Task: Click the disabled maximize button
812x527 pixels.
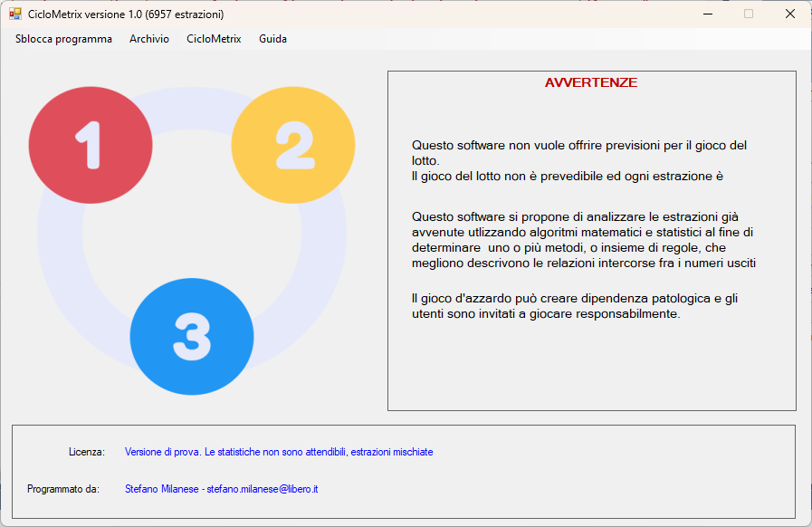Action: coord(749,14)
